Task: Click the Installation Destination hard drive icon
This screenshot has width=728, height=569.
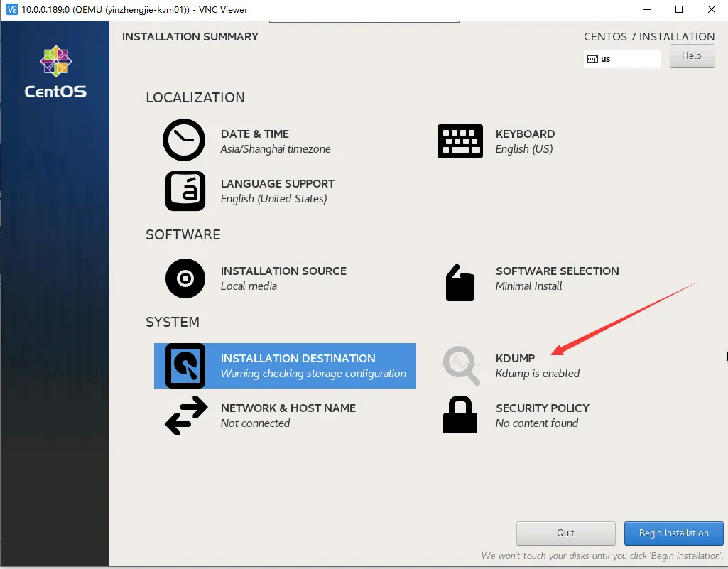Action: click(185, 366)
